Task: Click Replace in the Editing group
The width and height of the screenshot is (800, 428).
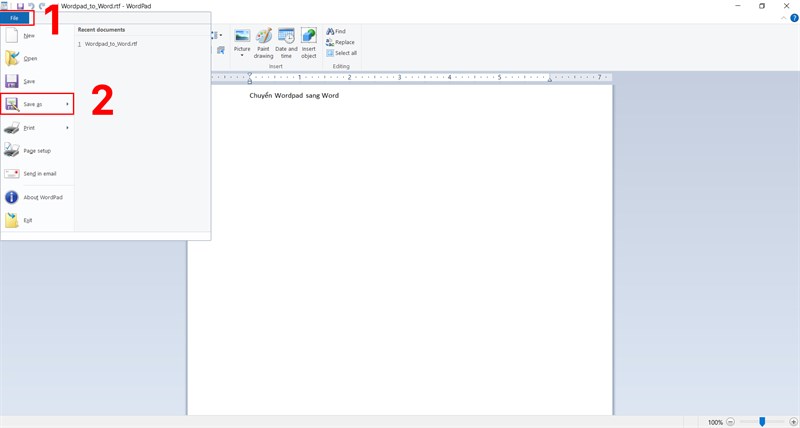Action: tap(340, 42)
